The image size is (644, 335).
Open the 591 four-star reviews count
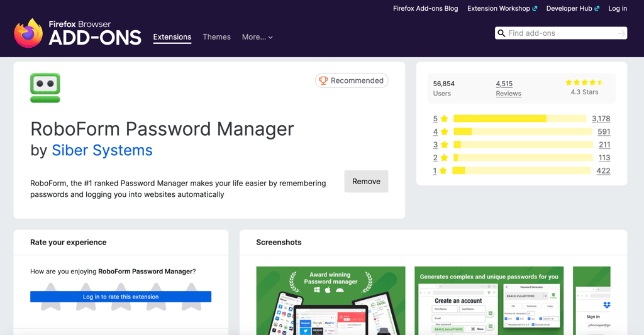[604, 132]
